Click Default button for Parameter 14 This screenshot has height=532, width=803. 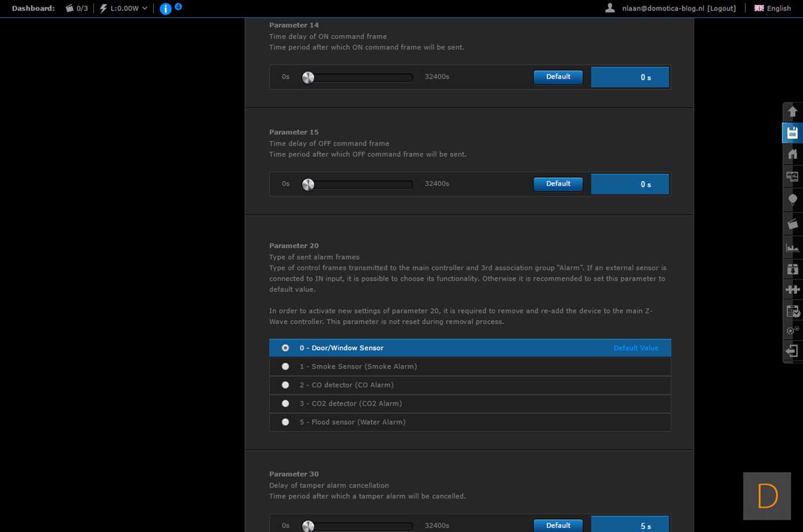558,77
